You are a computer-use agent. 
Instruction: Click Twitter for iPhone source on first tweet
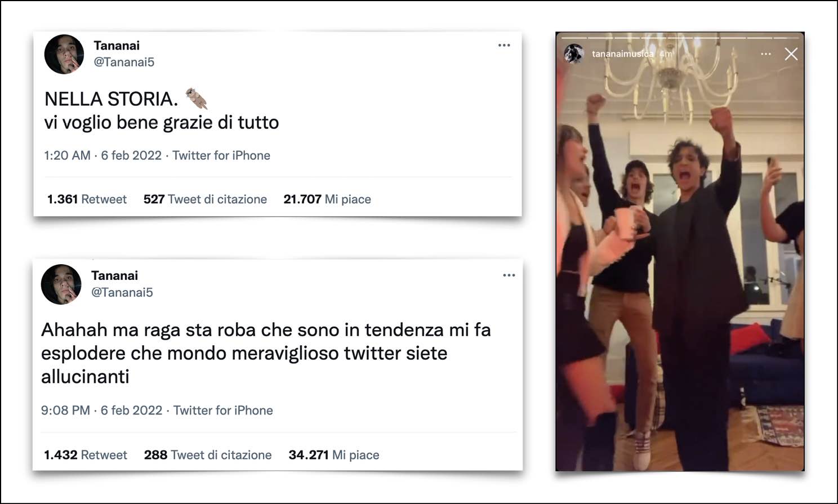tap(221, 155)
